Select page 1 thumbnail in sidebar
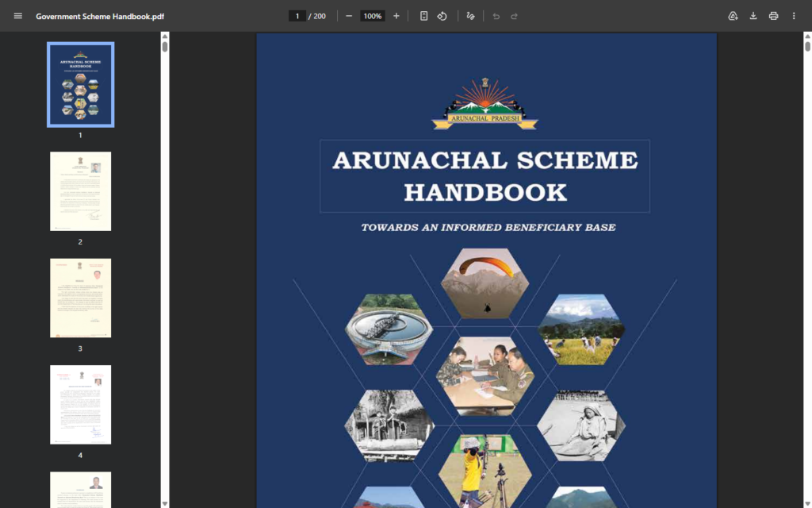This screenshot has height=508, width=812. coord(80,85)
